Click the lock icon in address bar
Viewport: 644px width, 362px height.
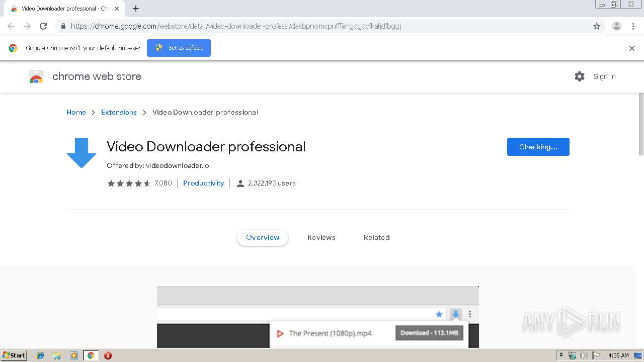(x=63, y=26)
